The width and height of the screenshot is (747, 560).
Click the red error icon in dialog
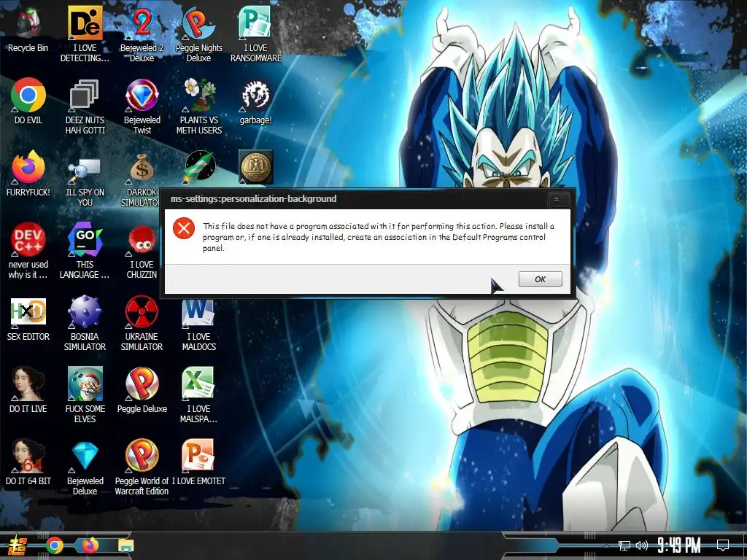tap(184, 228)
